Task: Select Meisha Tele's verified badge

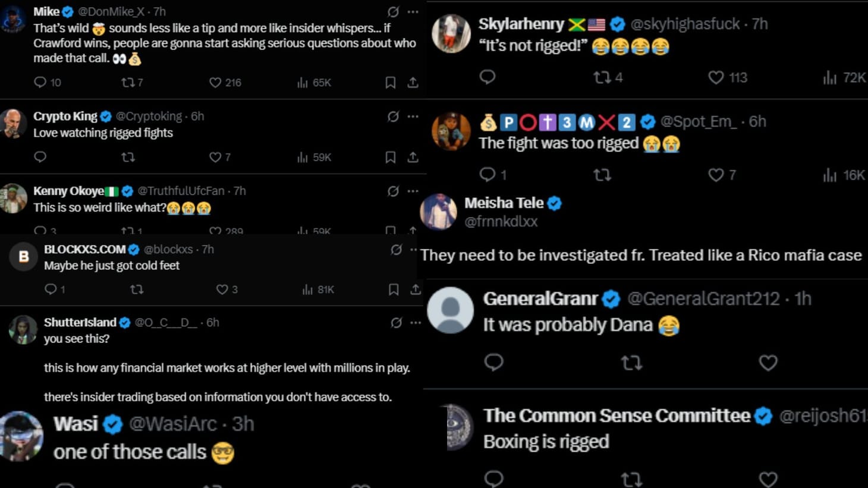Action: [x=555, y=203]
